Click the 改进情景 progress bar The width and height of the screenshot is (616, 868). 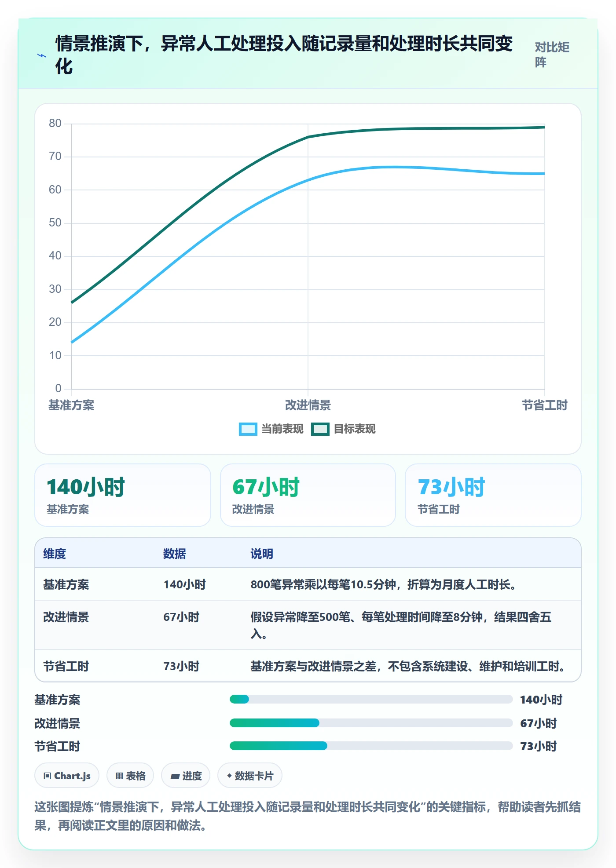371,723
